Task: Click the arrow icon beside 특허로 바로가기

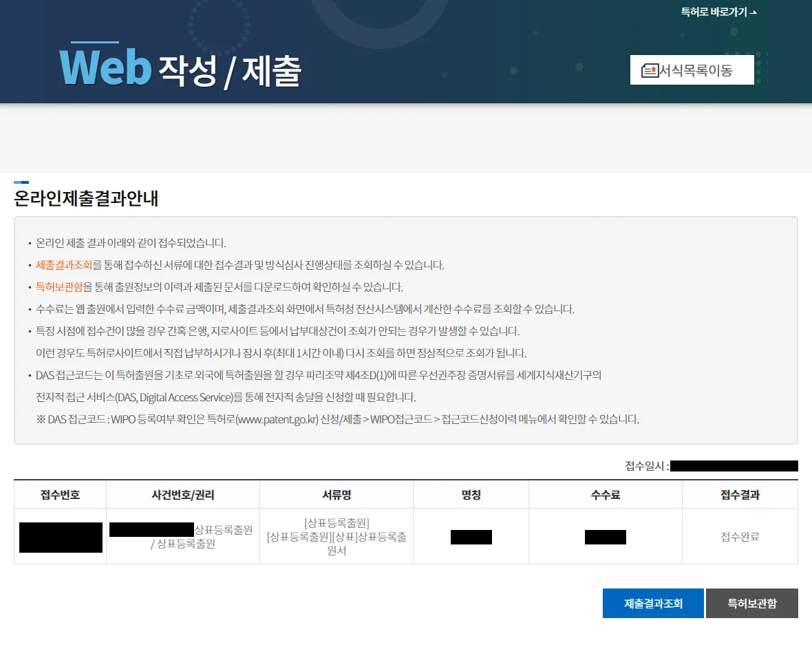Action: click(x=754, y=12)
